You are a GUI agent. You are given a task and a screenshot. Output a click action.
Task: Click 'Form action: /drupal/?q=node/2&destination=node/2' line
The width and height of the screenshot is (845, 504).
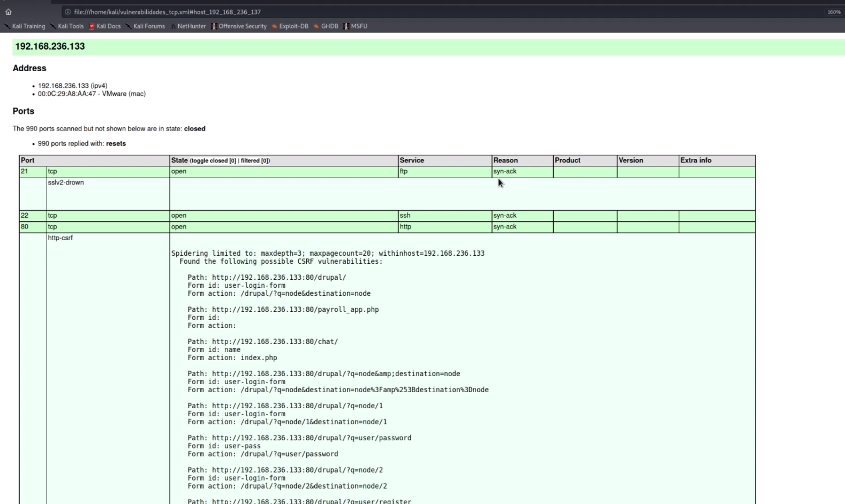[x=287, y=486]
